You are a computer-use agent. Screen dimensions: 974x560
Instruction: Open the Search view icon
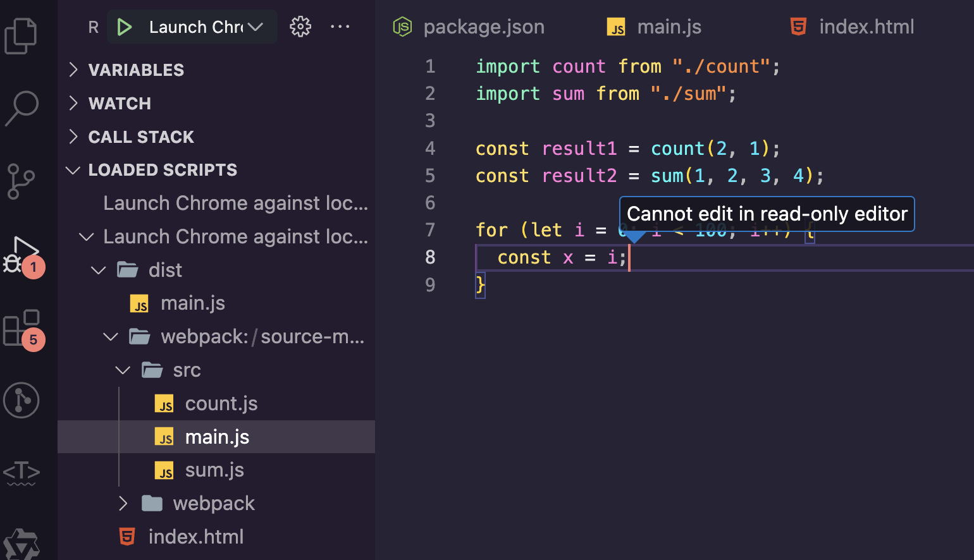pos(22,108)
